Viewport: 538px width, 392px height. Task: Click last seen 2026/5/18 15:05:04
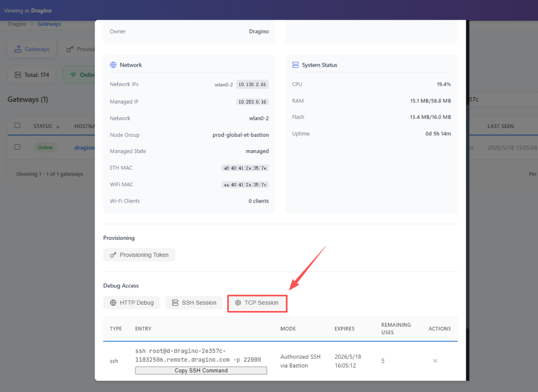(x=512, y=148)
